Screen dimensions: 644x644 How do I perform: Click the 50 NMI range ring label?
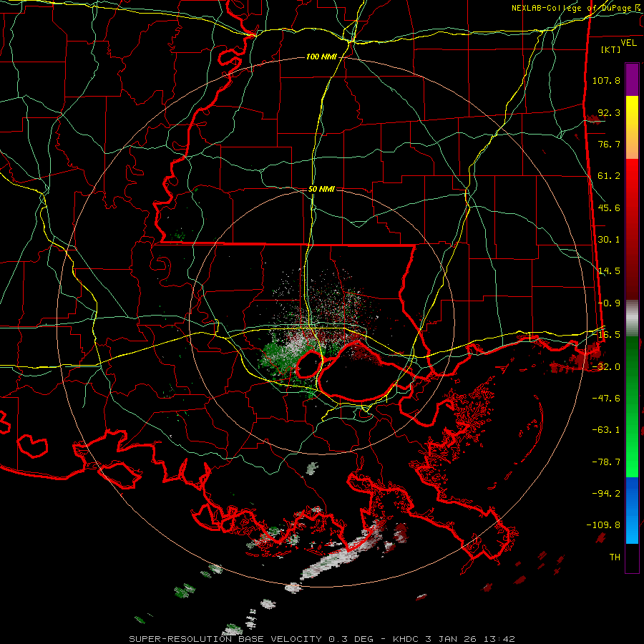[x=321, y=190]
